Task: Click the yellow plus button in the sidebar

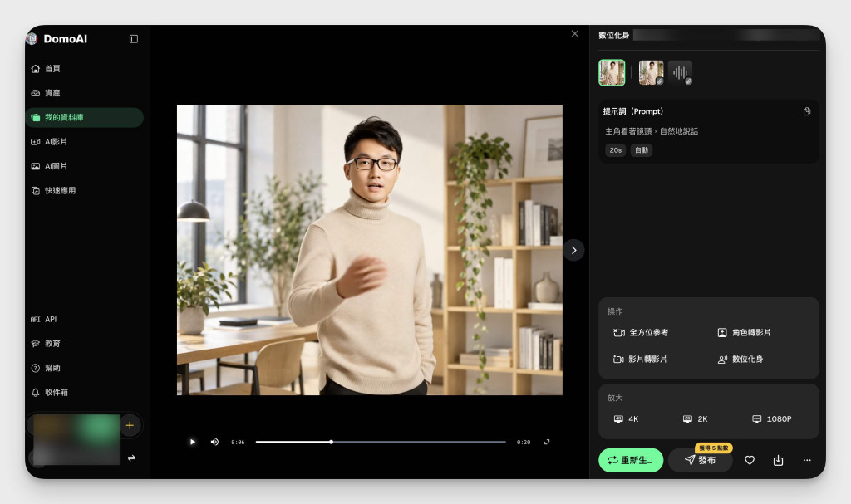Action: 130,425
